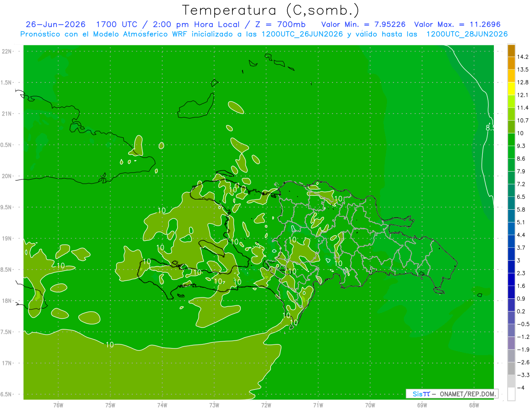Click the Valor Min. = 7.95226 readout
The image size is (532, 411).
(x=363, y=24)
